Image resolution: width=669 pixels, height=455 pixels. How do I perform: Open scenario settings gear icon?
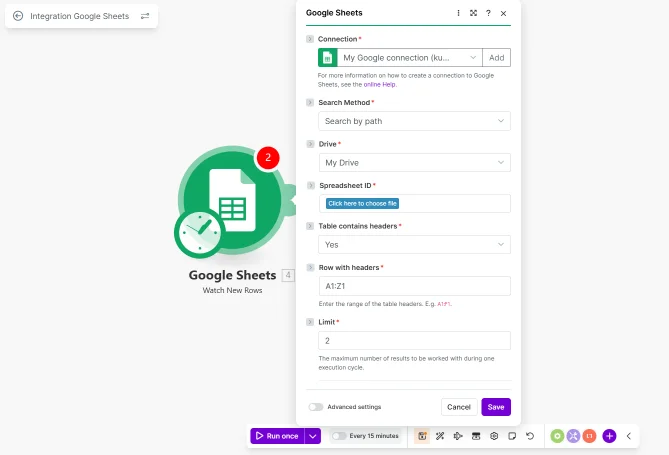pos(494,436)
